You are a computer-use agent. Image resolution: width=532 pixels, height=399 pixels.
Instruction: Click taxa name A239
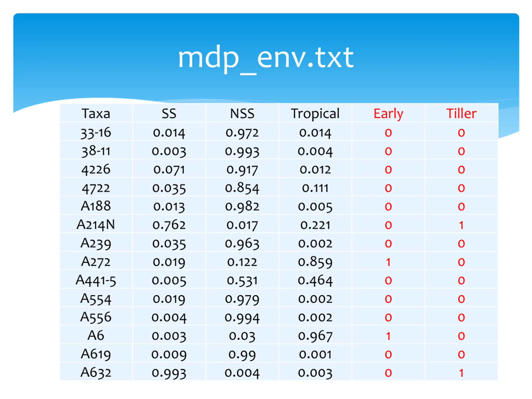click(x=96, y=244)
